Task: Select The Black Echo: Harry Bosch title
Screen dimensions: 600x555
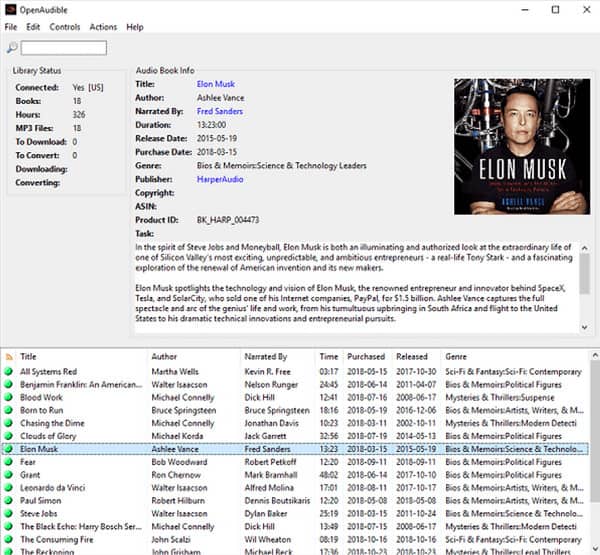Action: 81,527
